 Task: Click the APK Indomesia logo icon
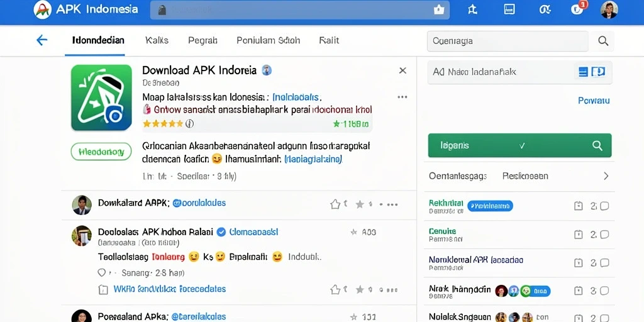point(43,9)
